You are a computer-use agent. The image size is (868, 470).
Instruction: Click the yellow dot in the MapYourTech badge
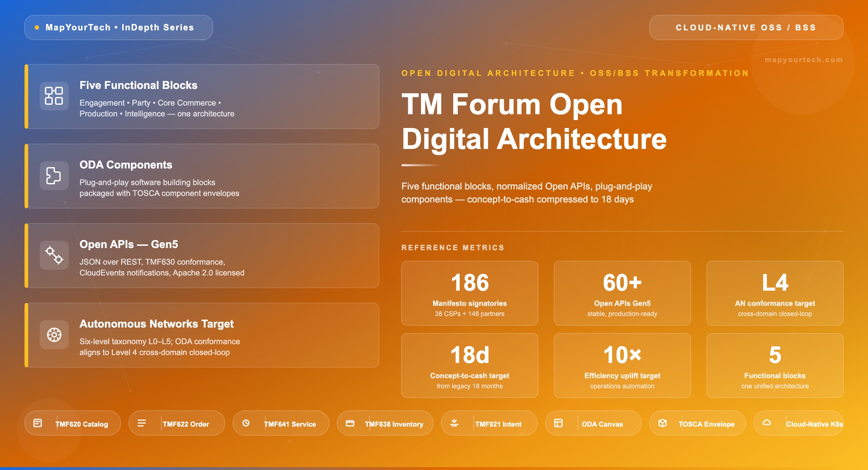tap(37, 27)
